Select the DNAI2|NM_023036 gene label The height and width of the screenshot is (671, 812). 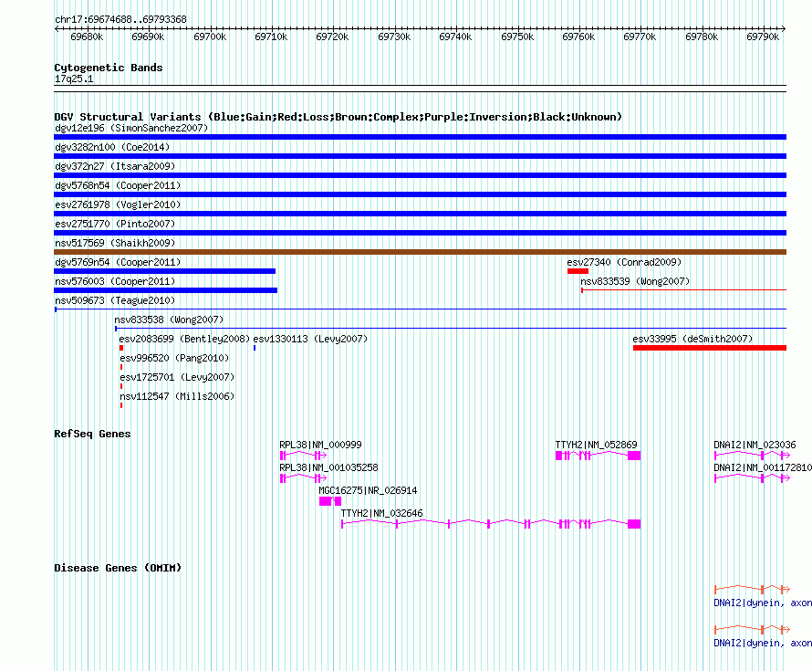coord(755,445)
